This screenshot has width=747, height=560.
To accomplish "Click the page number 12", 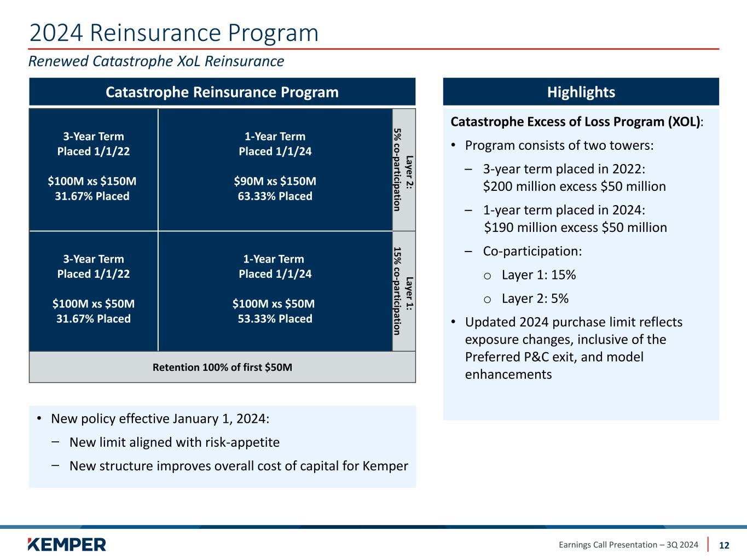I will [724, 545].
